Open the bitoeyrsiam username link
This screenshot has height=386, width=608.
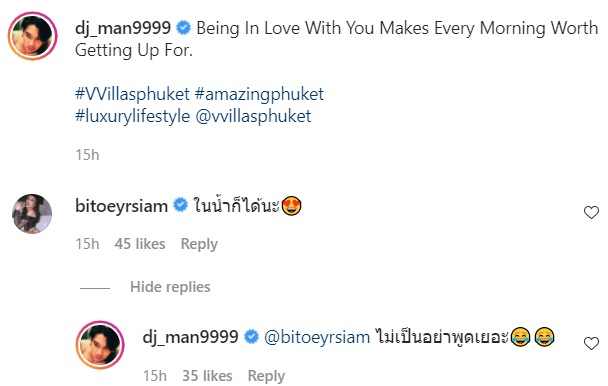[121, 206]
